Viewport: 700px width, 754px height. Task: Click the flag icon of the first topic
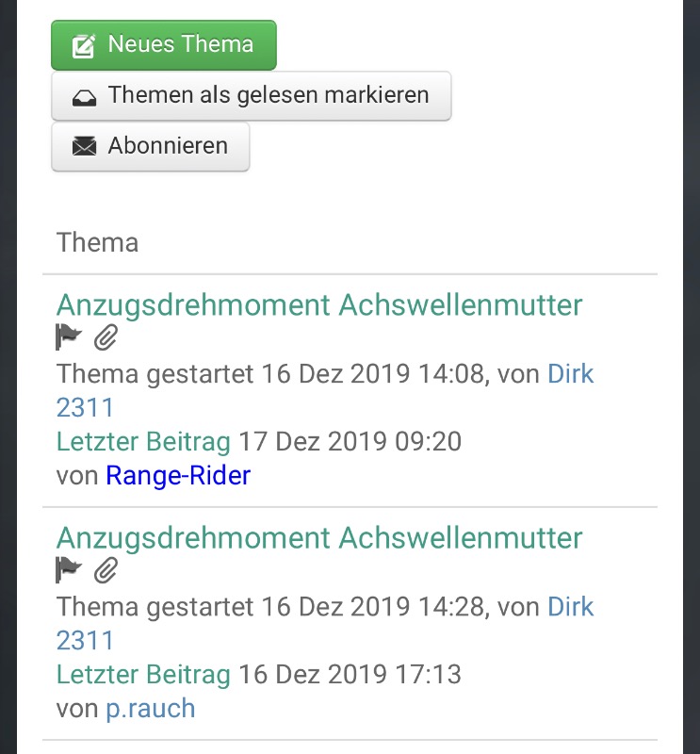[68, 336]
